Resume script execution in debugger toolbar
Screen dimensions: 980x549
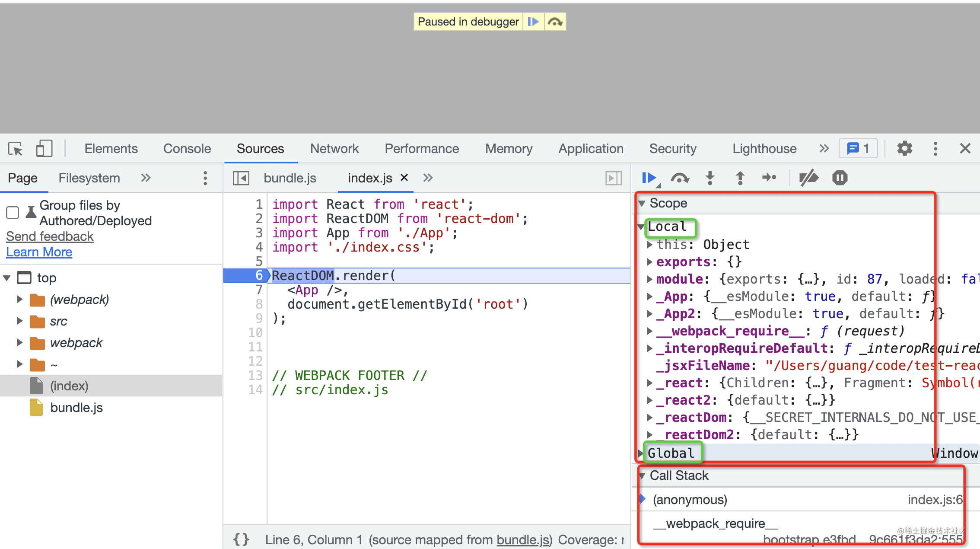649,178
